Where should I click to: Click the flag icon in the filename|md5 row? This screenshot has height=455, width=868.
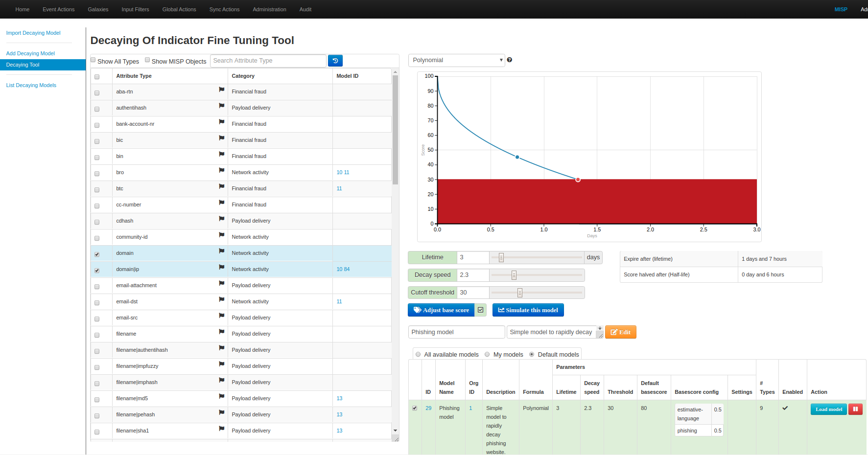tap(221, 396)
